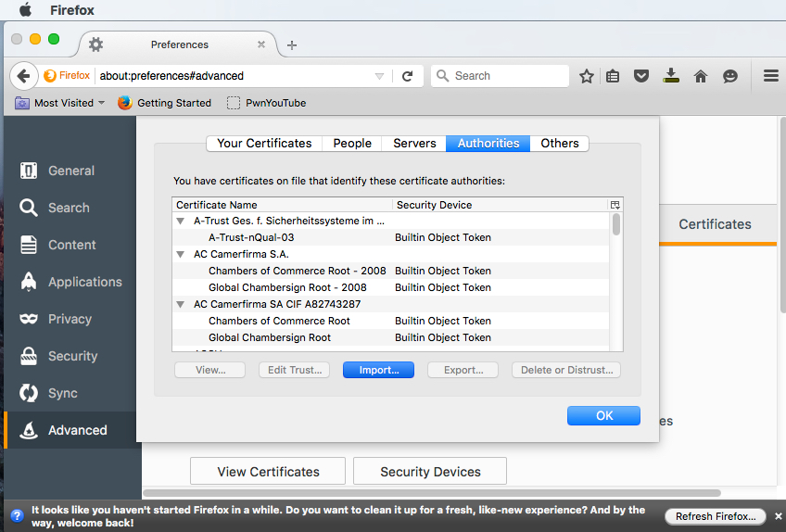Open the Certificates tab in Advanced pane
This screenshot has height=532, width=786.
715,224
